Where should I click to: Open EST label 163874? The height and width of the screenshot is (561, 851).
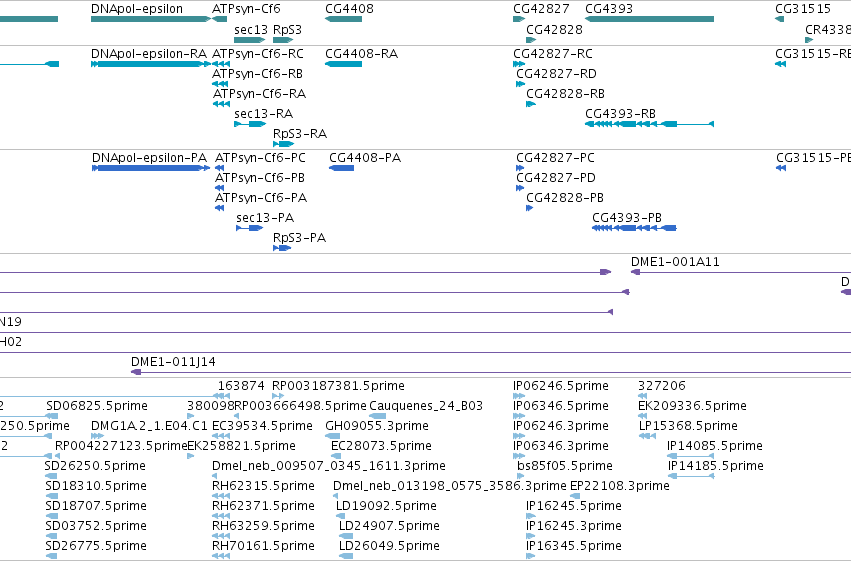coord(241,386)
